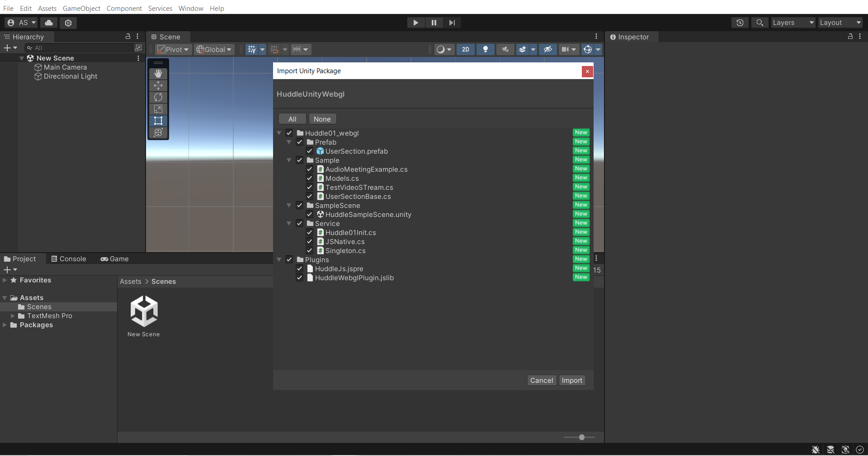Viewport: 868px width, 456px height.
Task: Click the Gizmos toggle icon
Action: (588, 50)
